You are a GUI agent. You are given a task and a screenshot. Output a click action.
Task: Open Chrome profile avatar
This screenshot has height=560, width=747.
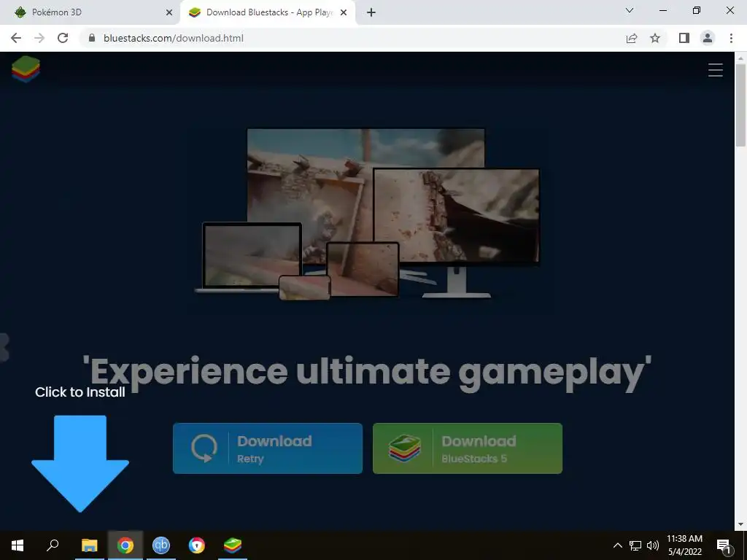tap(708, 38)
